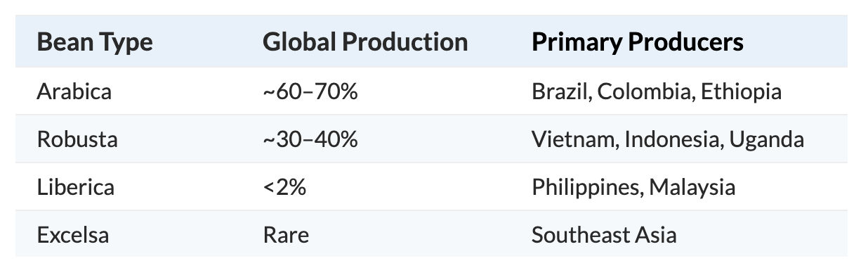This screenshot has width=868, height=280.
Task: Click Brazil, Colombia, Ethiopia cell
Action: click(657, 91)
